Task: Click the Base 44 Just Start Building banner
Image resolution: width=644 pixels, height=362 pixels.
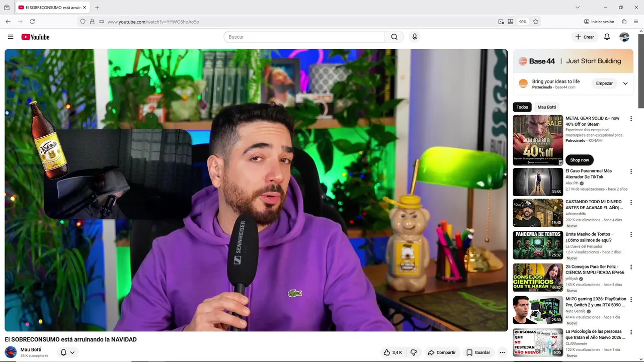Action: click(x=573, y=61)
